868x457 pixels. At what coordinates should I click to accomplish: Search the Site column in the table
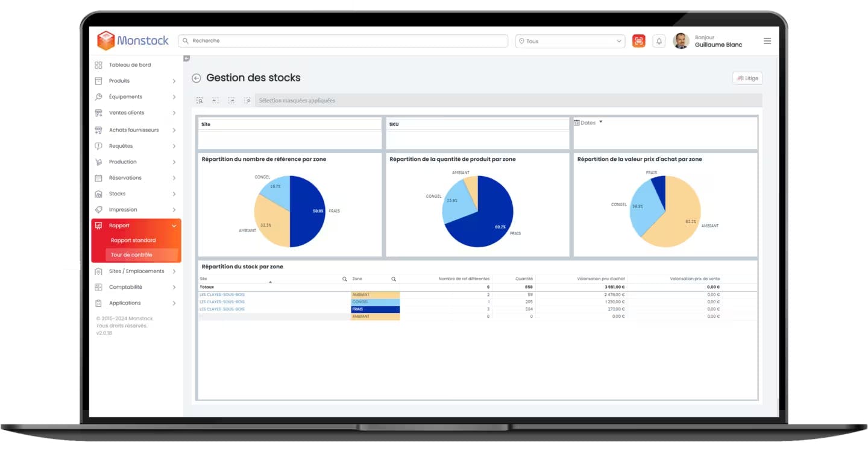345,279
